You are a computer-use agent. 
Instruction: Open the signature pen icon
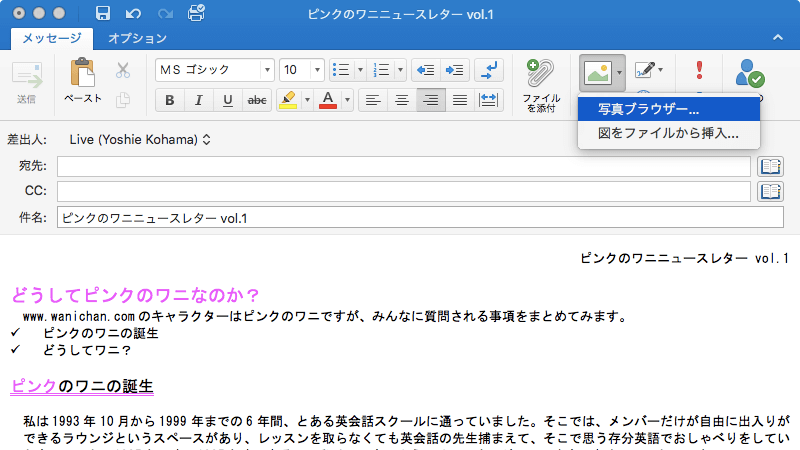[644, 70]
